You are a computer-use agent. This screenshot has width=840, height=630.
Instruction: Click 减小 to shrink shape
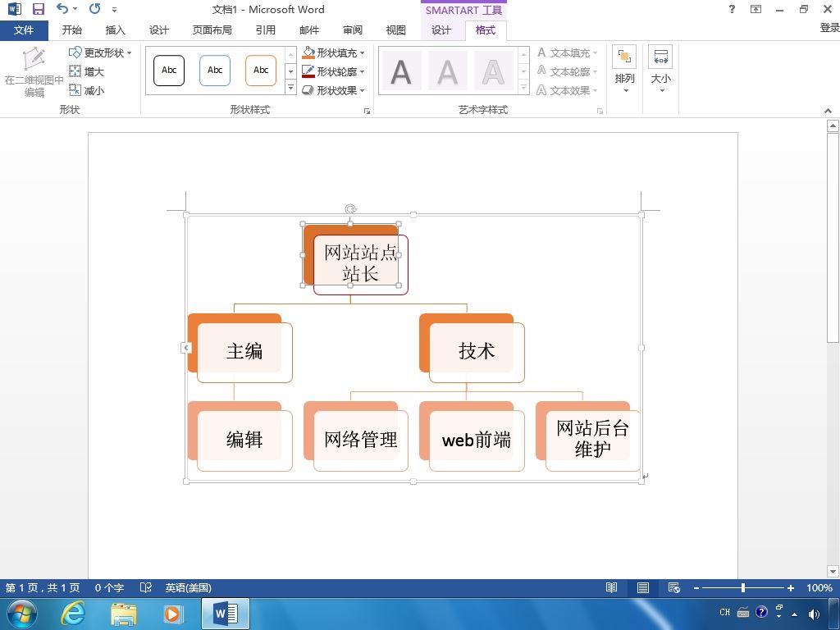click(87, 90)
